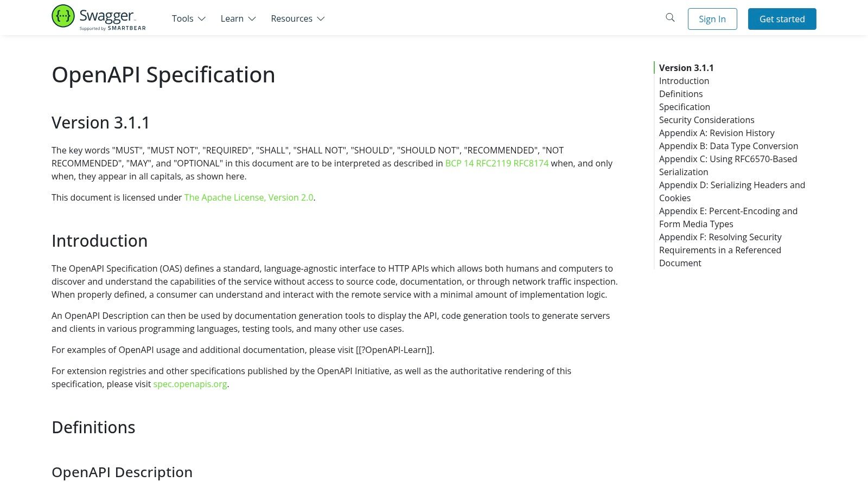Open the RFC8174 link
Screen dimensions: 868x488
click(531, 163)
